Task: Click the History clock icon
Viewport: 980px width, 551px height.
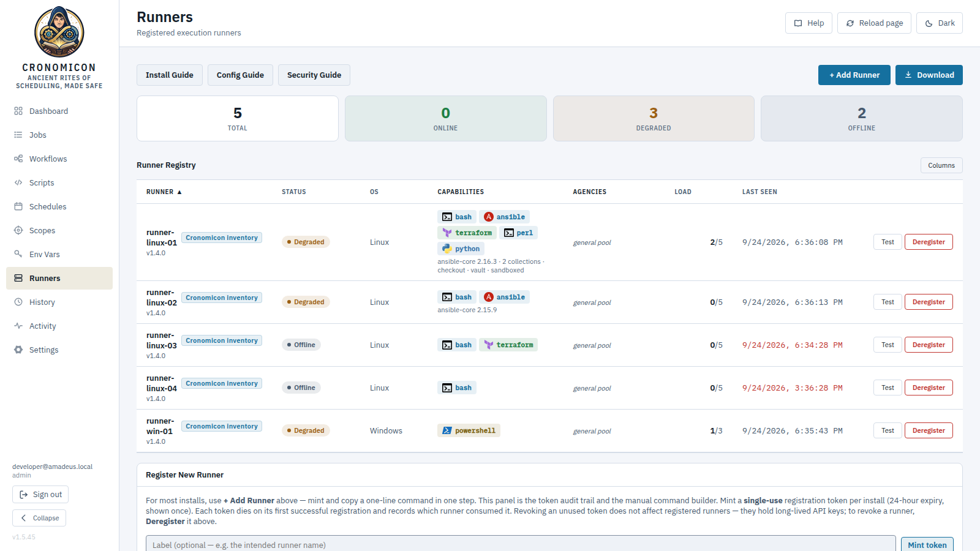Action: click(x=18, y=302)
